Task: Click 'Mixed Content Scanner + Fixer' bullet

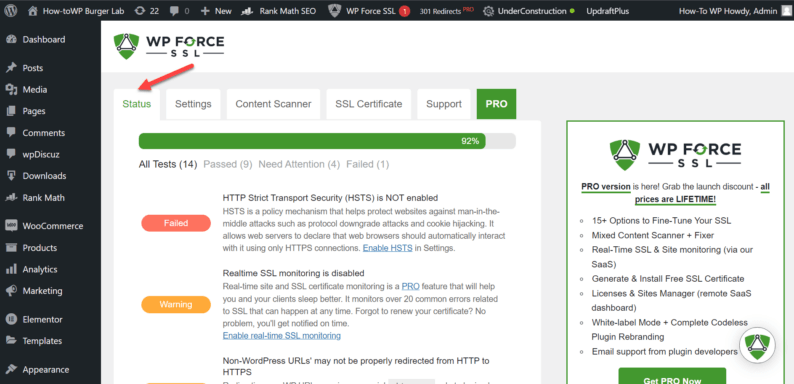Action: [653, 235]
